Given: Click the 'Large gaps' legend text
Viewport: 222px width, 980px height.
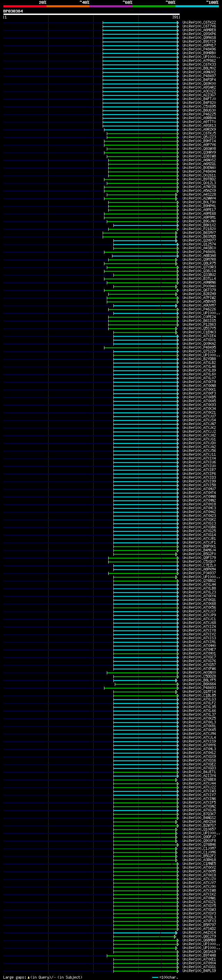Looking at the screenshot, I should [x=15, y=977].
